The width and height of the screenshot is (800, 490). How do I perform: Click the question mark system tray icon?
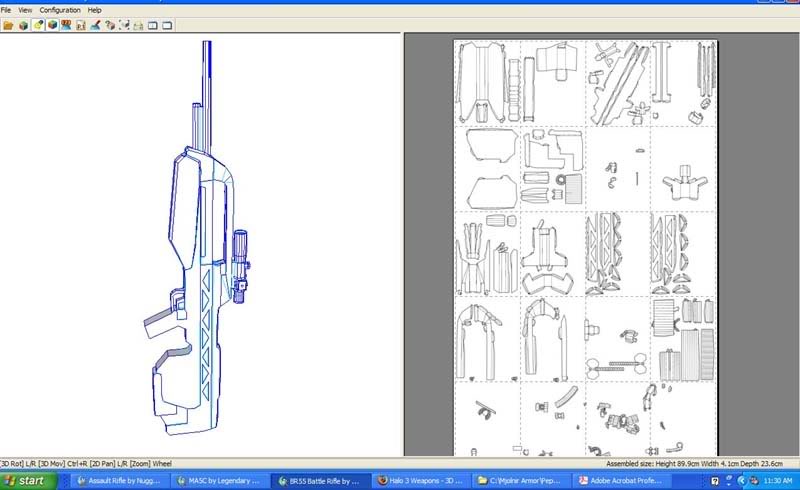click(x=715, y=481)
